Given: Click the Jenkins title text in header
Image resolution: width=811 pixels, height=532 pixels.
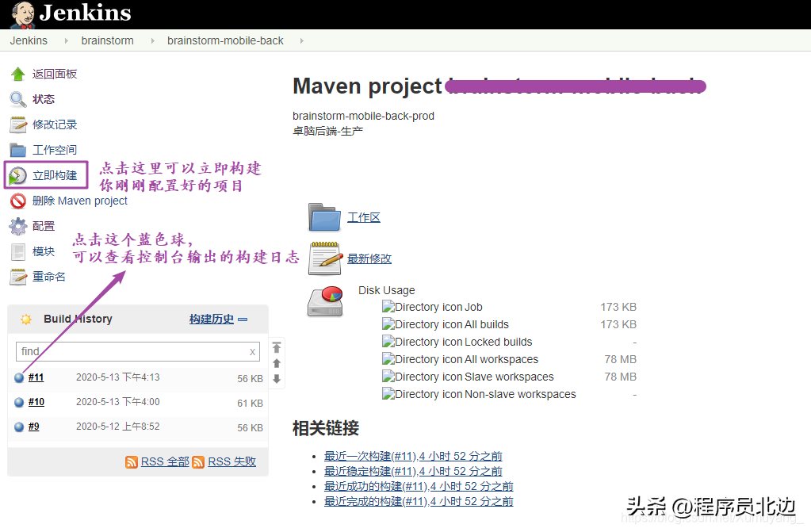Looking at the screenshot, I should pyautogui.click(x=86, y=13).
